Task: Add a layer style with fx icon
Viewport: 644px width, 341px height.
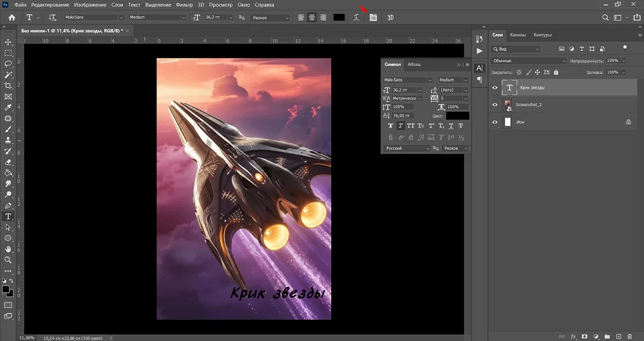Action: (574, 336)
